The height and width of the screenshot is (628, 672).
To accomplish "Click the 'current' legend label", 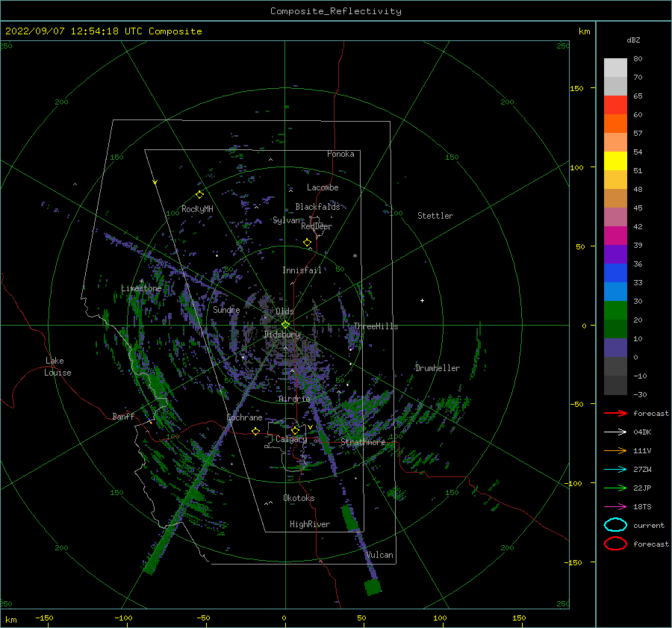I will 649,525.
